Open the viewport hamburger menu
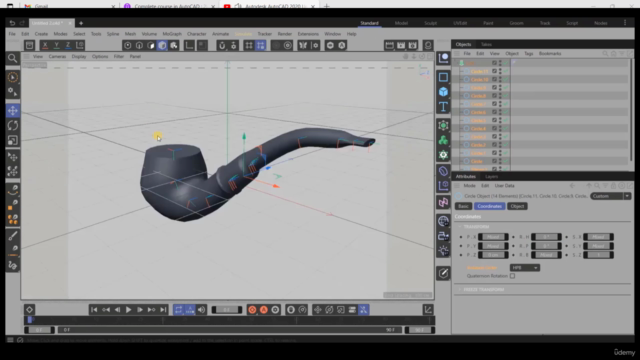This screenshot has width=640, height=360. (x=27, y=56)
